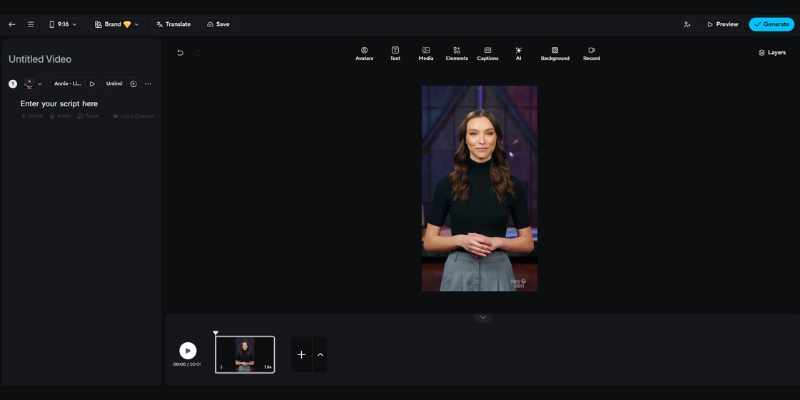The height and width of the screenshot is (400, 800).
Task: Insert a Pause in the script
Action: [88, 116]
